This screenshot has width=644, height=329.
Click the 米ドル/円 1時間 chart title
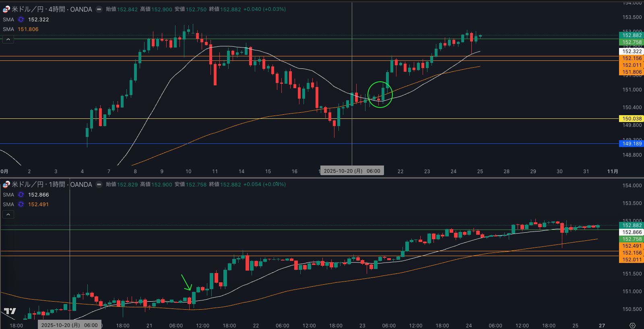(x=52, y=184)
